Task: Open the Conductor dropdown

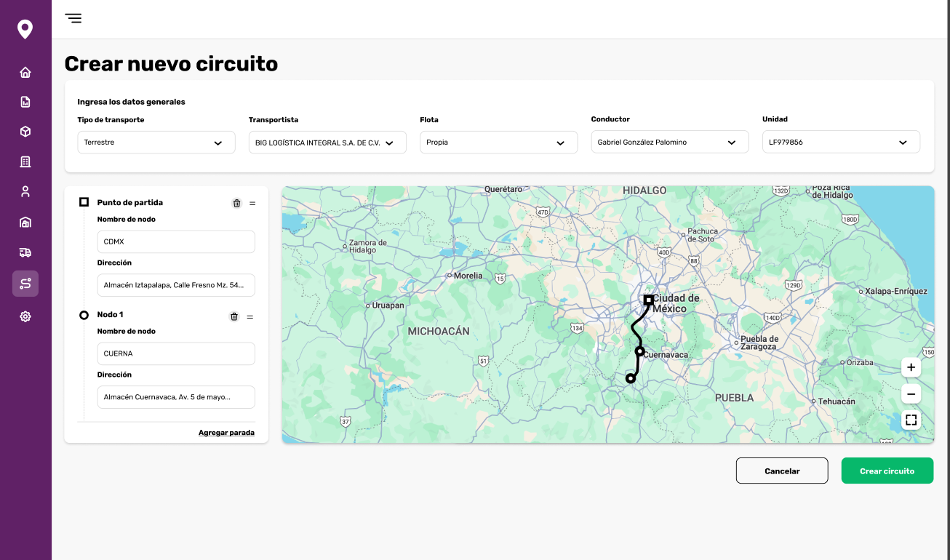Action: coord(670,143)
